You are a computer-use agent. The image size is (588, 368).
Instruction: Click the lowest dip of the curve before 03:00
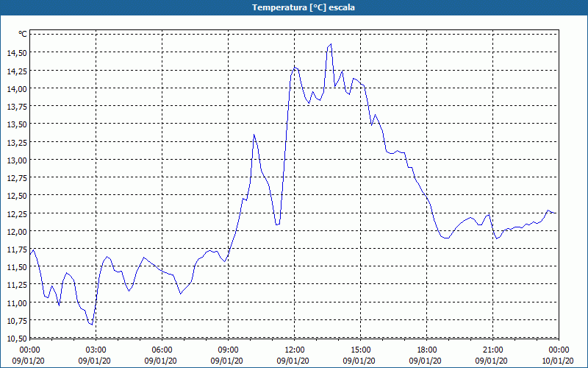92,325
